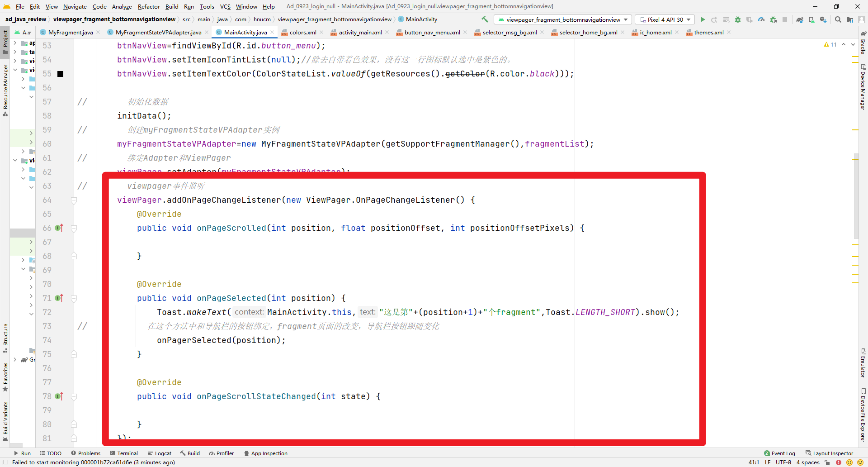
Task: Open the Layout Inspector
Action: tap(829, 453)
